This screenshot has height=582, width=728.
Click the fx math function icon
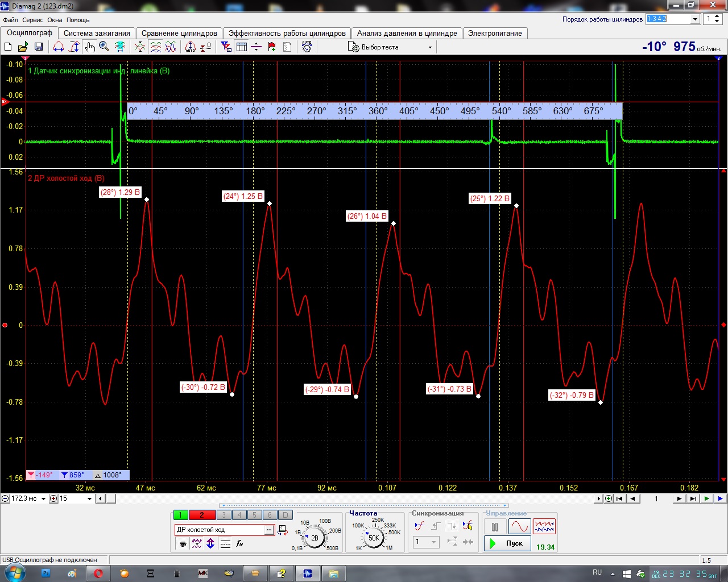click(240, 544)
